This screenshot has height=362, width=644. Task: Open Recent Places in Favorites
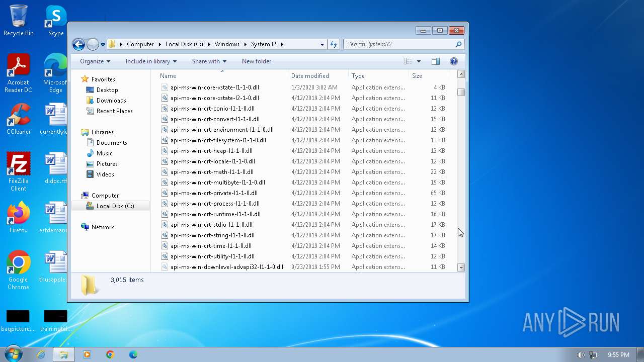[115, 111]
